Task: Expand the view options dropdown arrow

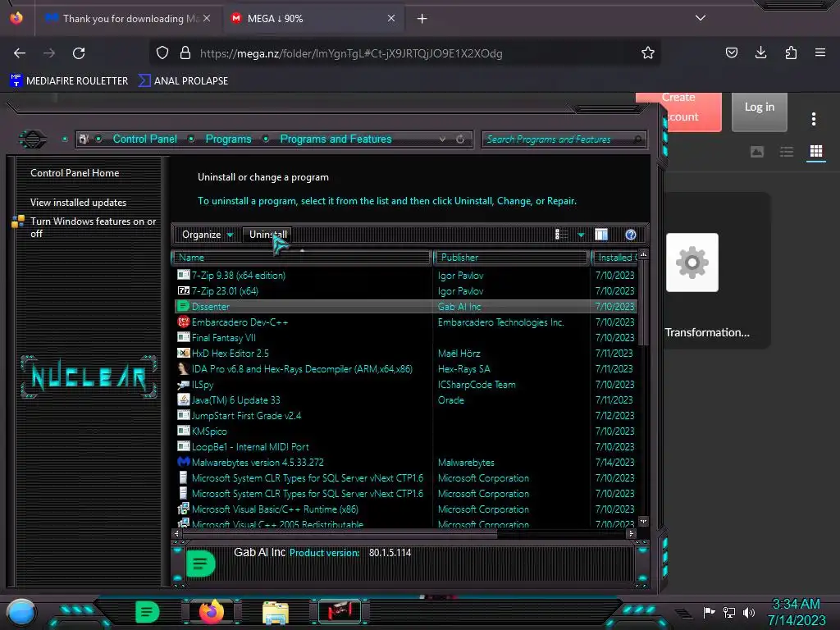Action: click(581, 235)
